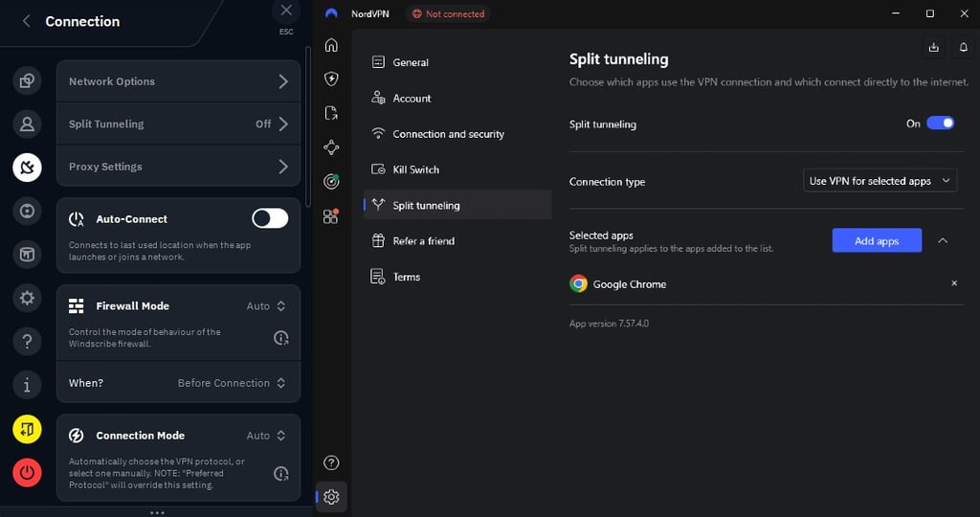
Task: Maximize the NordVPN window
Action: (930, 13)
